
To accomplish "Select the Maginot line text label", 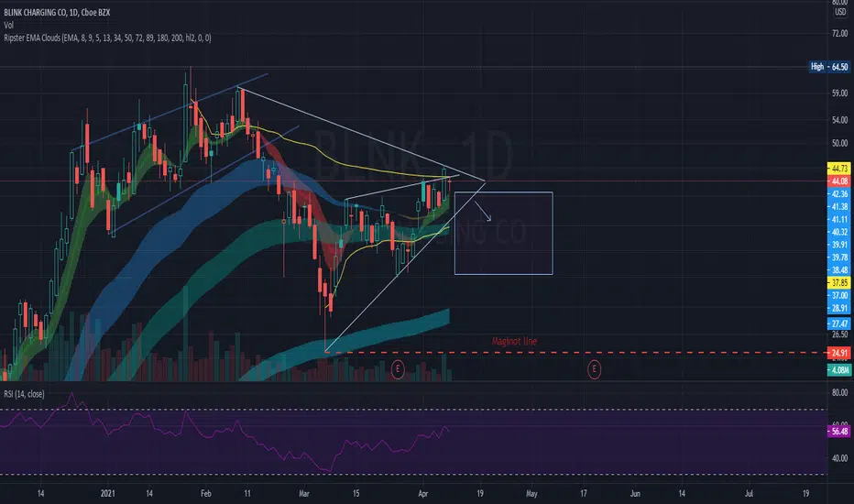I will pos(514,341).
